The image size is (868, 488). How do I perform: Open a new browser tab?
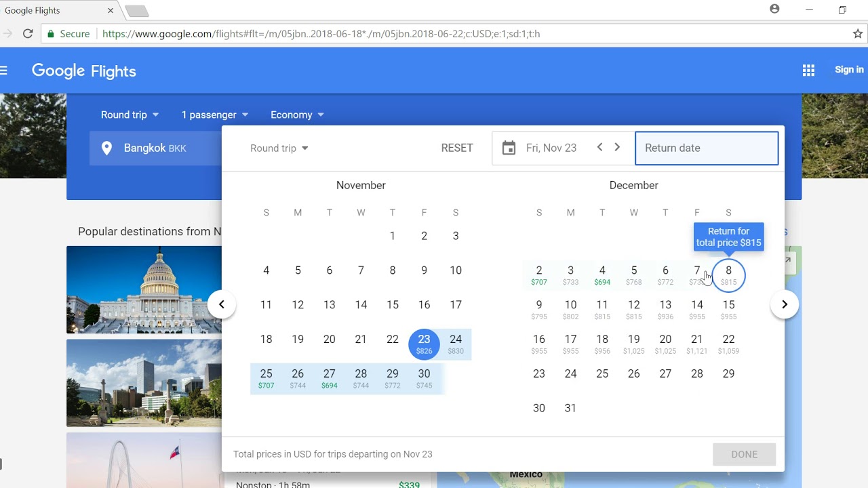(x=136, y=11)
